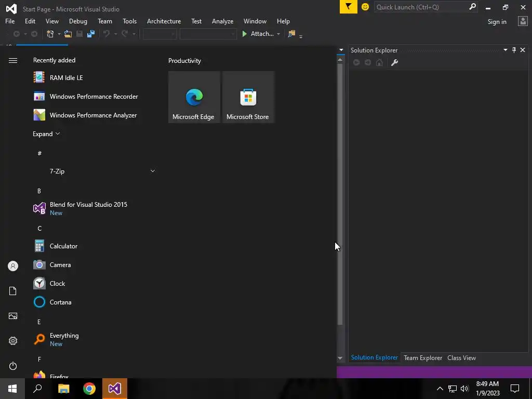Click the Open File toolbar icon

68,34
